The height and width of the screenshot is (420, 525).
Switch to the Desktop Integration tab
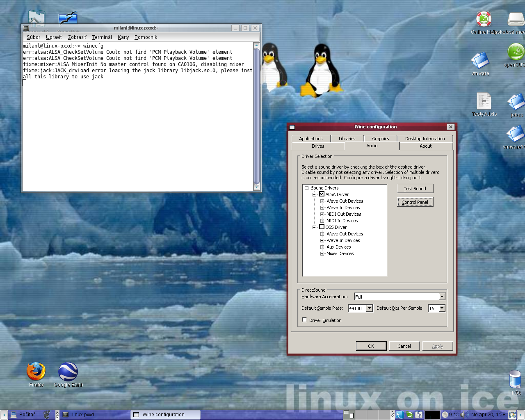(425, 139)
